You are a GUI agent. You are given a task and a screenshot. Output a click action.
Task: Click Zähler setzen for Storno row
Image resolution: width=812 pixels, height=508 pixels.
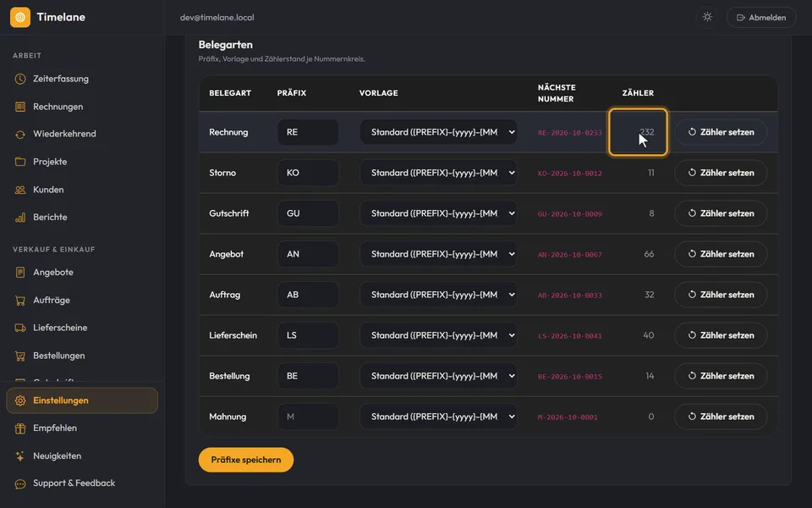(x=721, y=173)
